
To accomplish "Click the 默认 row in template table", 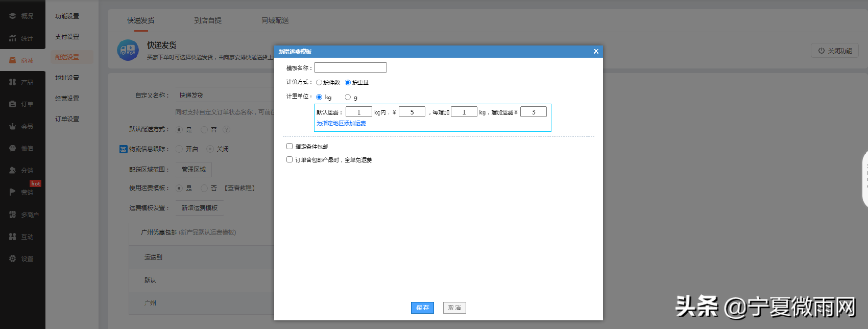I will point(202,280).
